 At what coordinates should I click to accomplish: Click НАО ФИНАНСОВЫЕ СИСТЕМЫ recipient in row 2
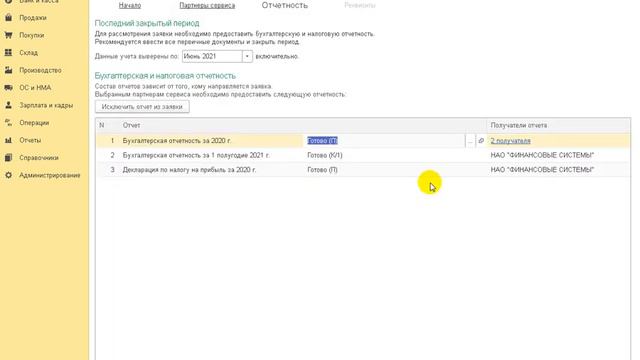[x=542, y=156]
